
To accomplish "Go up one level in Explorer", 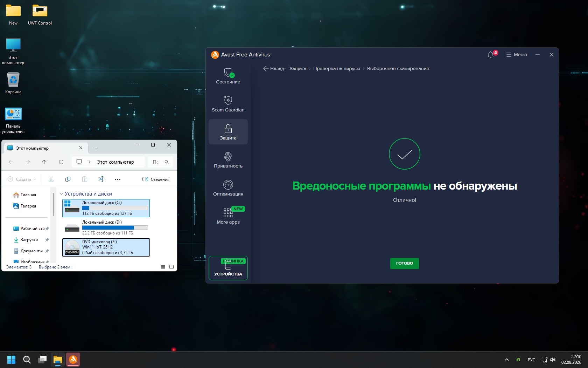I will 44,162.
